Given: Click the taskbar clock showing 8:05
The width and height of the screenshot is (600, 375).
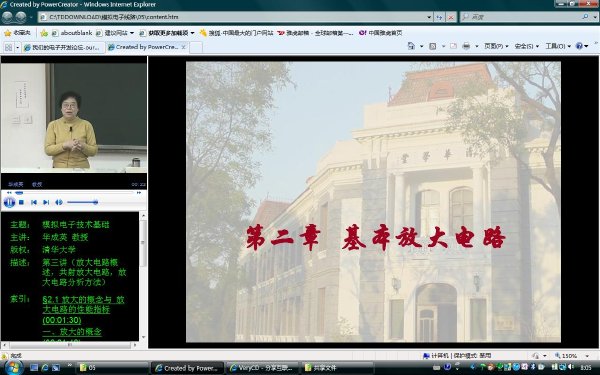Looking at the screenshot, I should [586, 367].
